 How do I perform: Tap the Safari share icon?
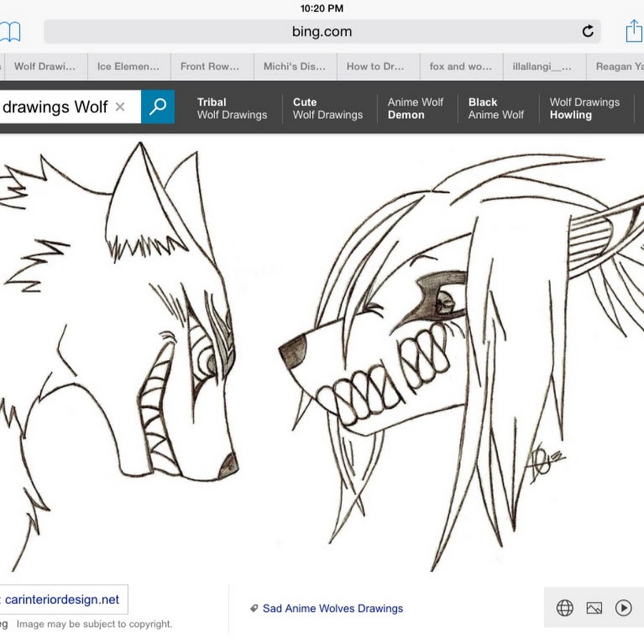[633, 31]
